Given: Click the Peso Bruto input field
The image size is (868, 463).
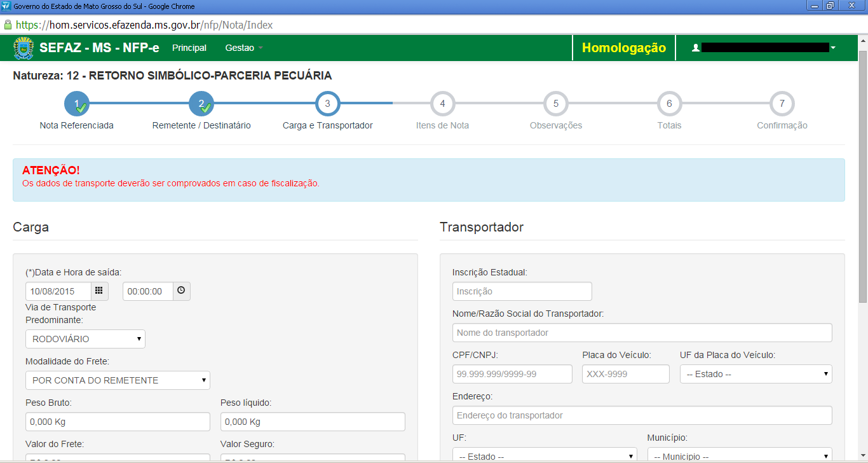Looking at the screenshot, I should (x=118, y=422).
